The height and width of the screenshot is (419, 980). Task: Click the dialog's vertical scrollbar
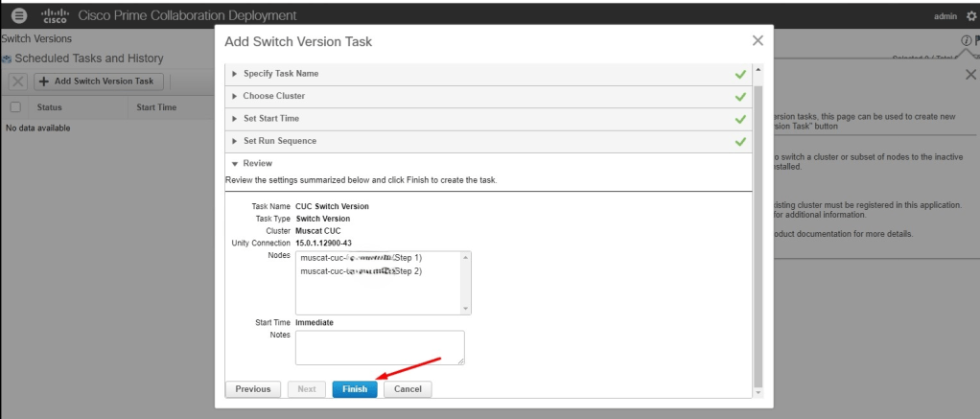pos(758,230)
